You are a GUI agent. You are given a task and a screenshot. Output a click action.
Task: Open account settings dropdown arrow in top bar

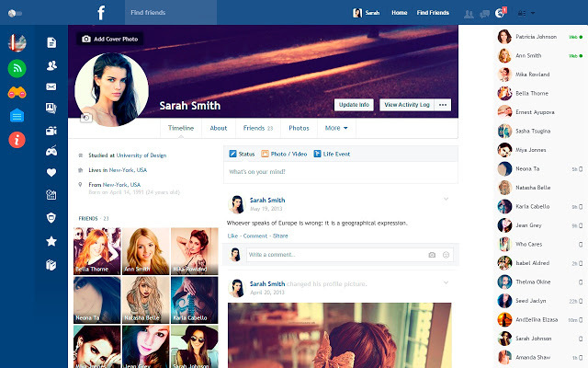point(533,13)
